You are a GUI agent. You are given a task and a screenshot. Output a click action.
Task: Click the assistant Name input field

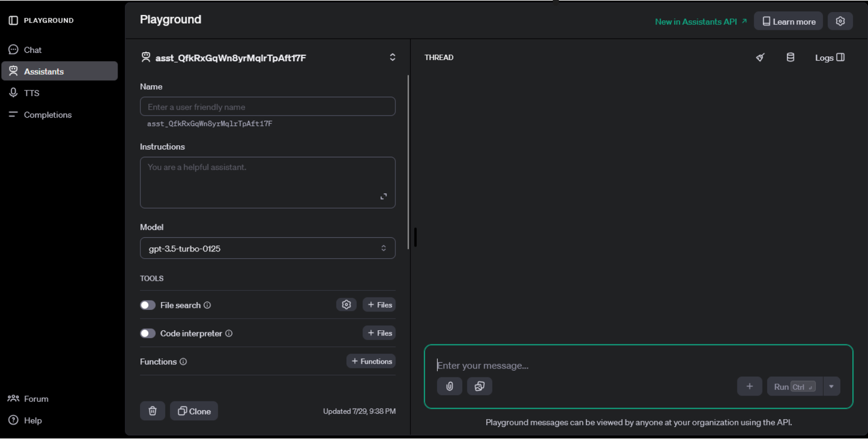[x=267, y=107]
